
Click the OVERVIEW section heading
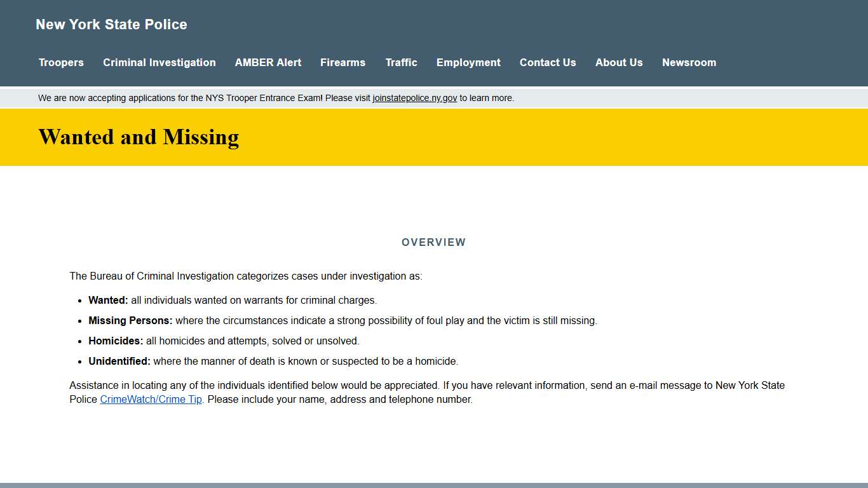tap(433, 242)
